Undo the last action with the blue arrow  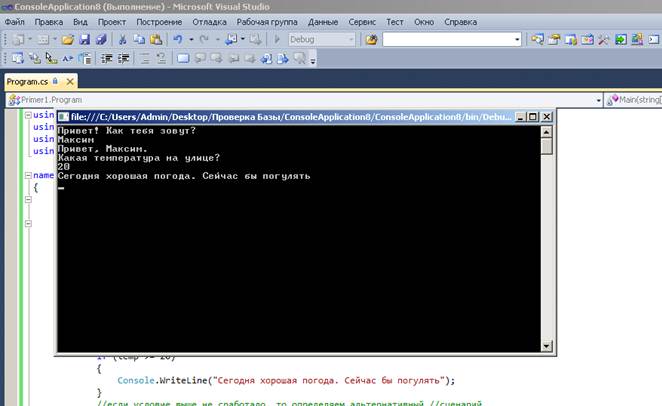pyautogui.click(x=178, y=40)
